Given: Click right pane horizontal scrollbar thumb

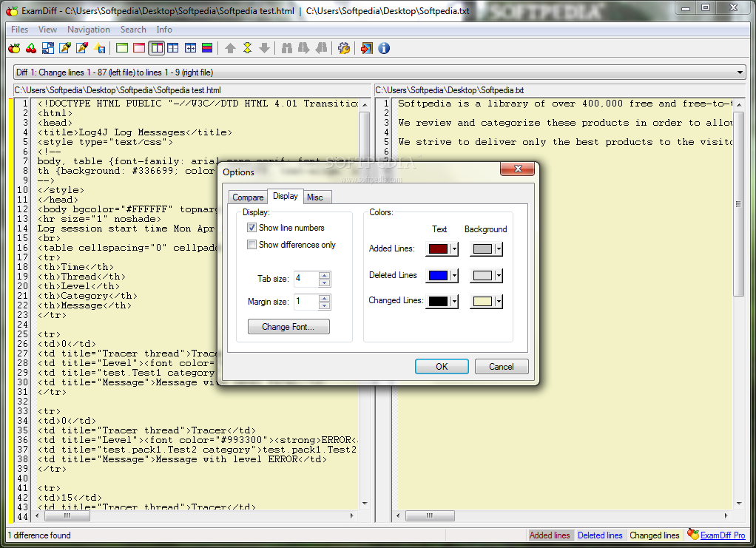Looking at the screenshot, I should [430, 515].
